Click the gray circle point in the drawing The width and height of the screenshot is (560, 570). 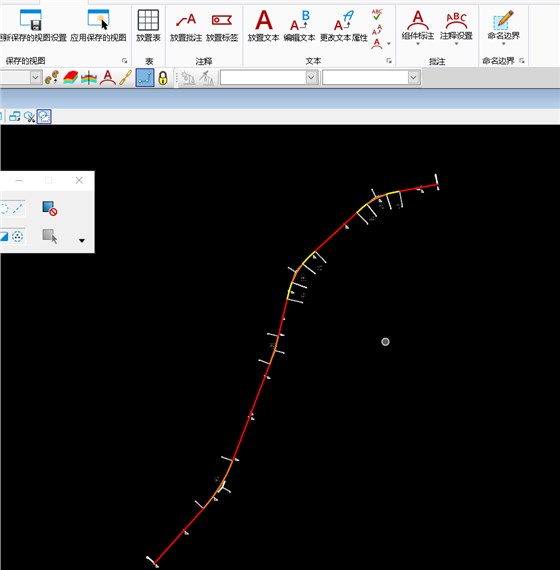pyautogui.click(x=385, y=342)
